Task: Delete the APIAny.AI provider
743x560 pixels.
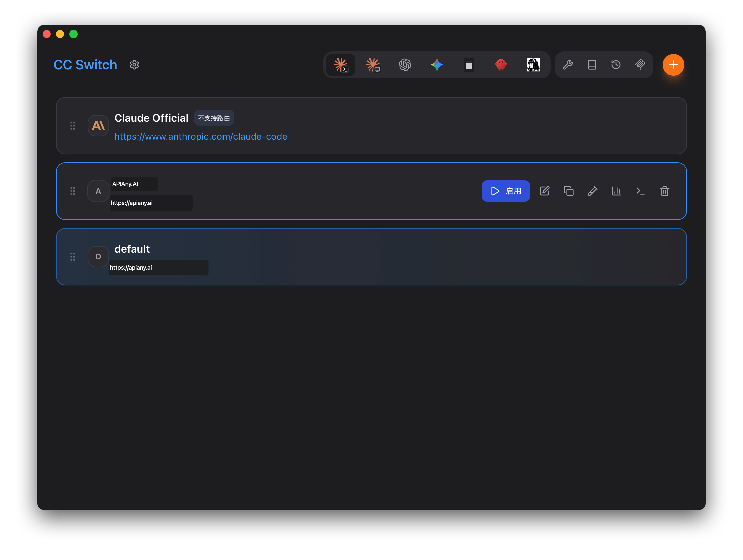Action: point(664,191)
